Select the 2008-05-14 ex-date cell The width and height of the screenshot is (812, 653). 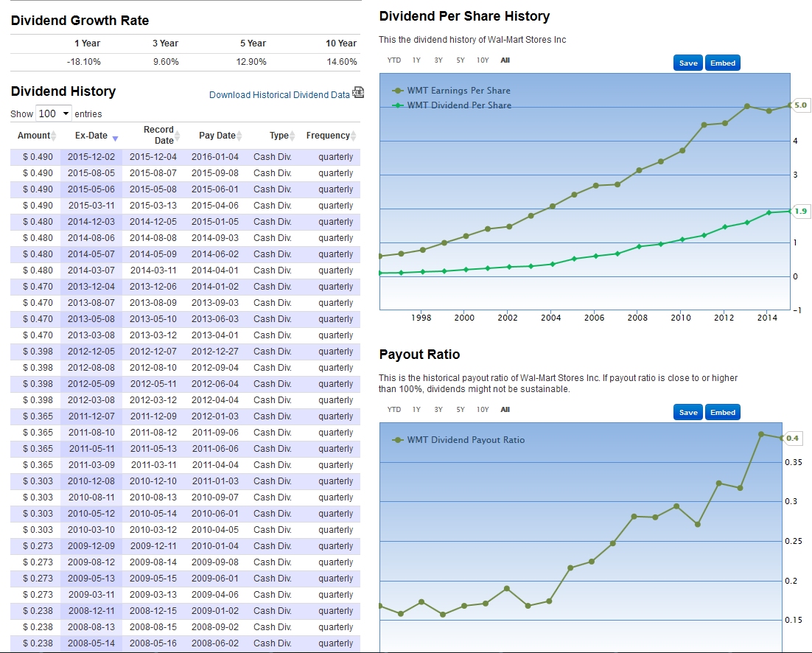click(91, 643)
